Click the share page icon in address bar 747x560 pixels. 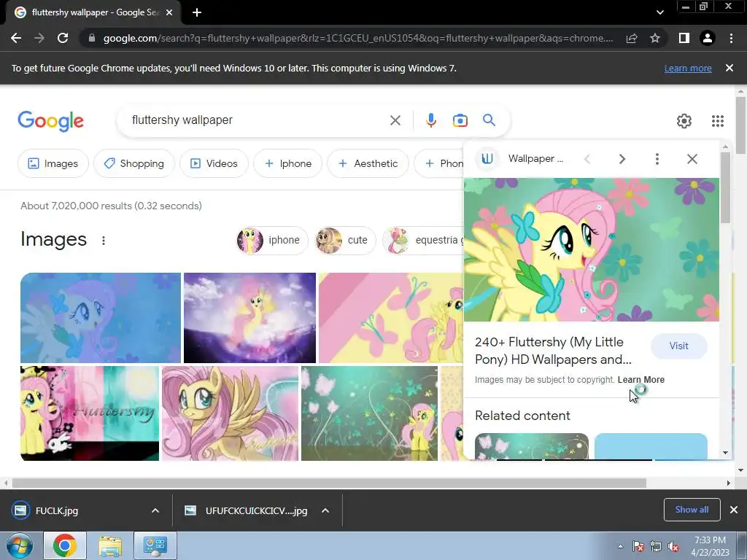click(x=632, y=38)
